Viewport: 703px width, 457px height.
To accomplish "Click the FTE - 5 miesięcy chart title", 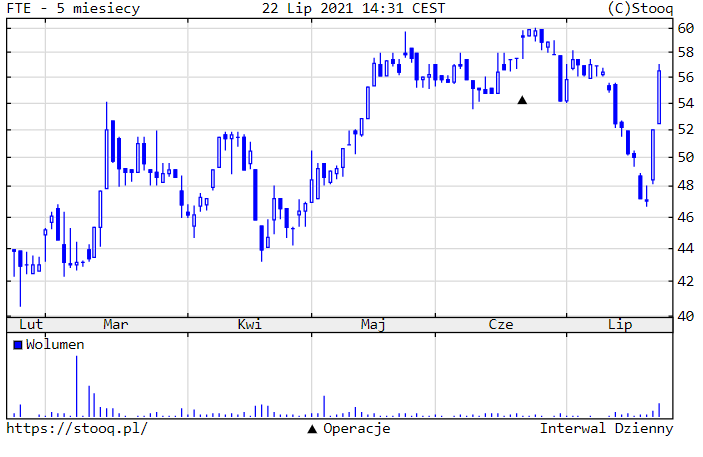I will (x=73, y=9).
